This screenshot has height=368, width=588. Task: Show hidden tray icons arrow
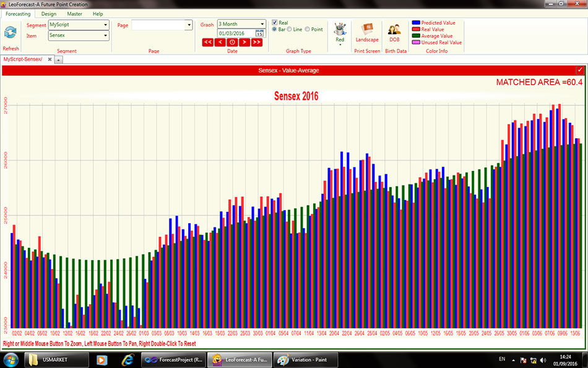click(513, 360)
